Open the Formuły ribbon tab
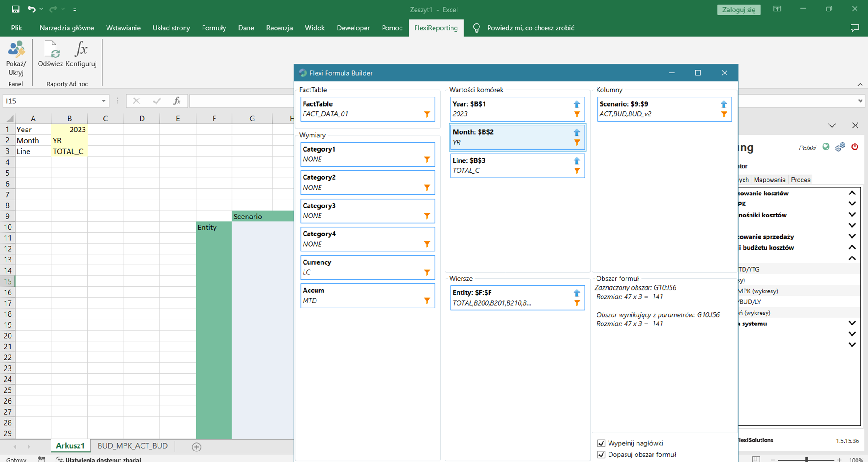This screenshot has width=868, height=462. (214, 28)
